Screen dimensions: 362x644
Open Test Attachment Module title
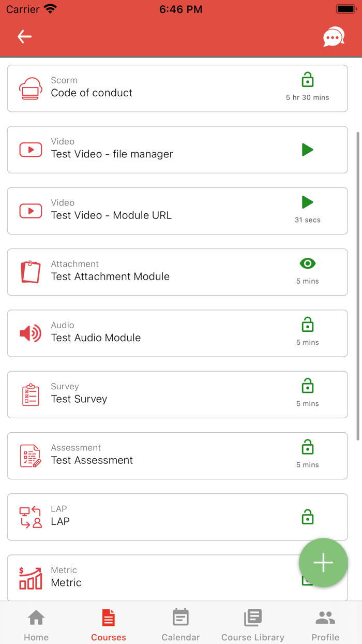pos(110,276)
